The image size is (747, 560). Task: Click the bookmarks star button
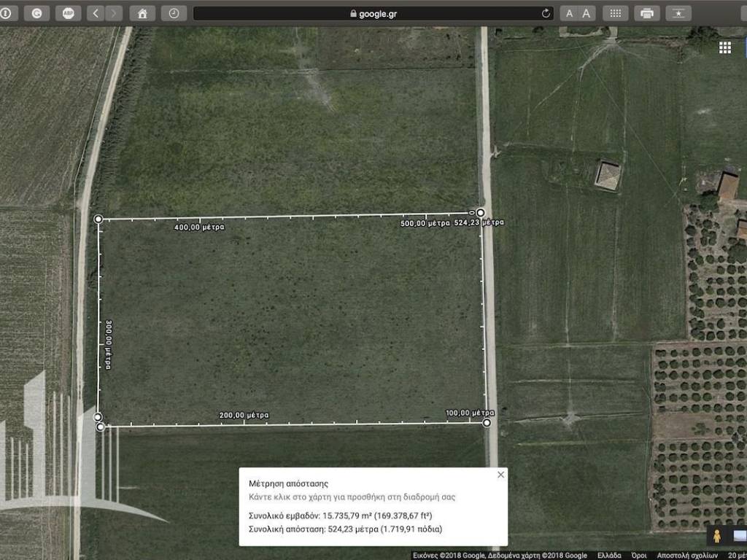coord(678,13)
